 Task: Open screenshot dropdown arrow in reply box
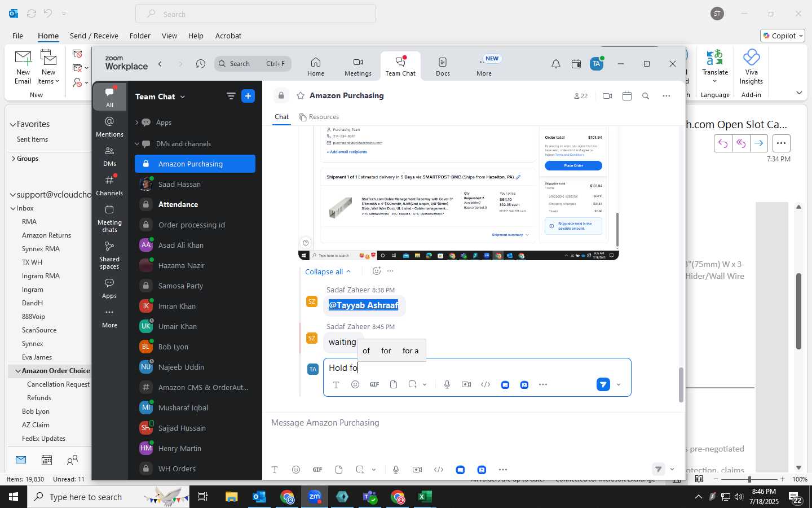[x=425, y=385]
